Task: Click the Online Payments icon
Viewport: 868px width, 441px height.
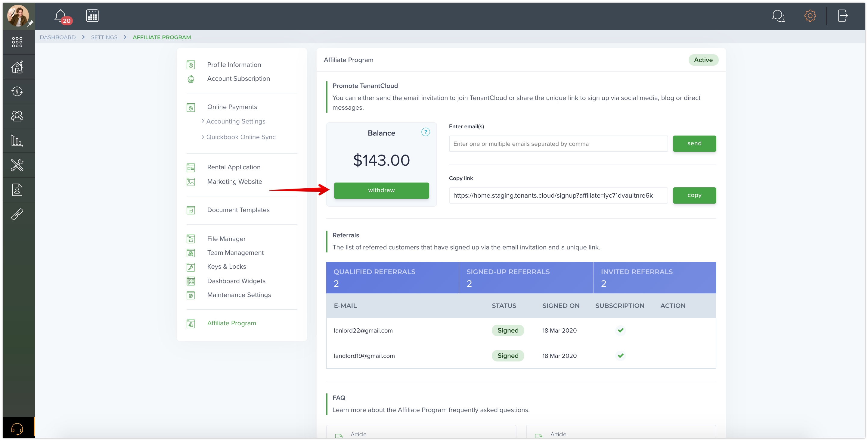Action: [191, 107]
